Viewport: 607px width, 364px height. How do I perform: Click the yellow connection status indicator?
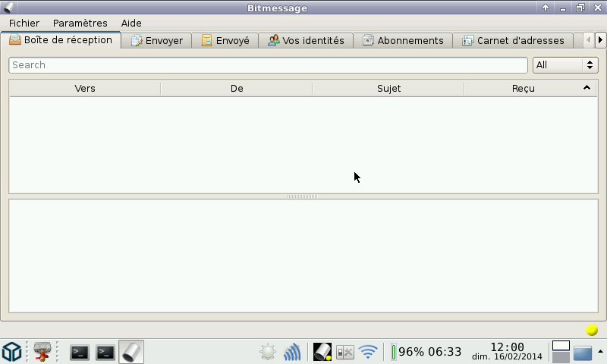pos(592,330)
